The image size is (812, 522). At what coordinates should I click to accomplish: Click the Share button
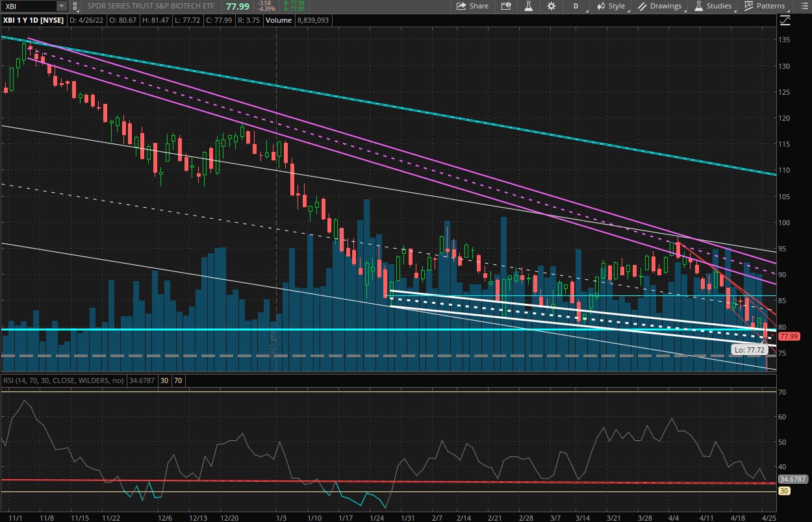point(472,6)
